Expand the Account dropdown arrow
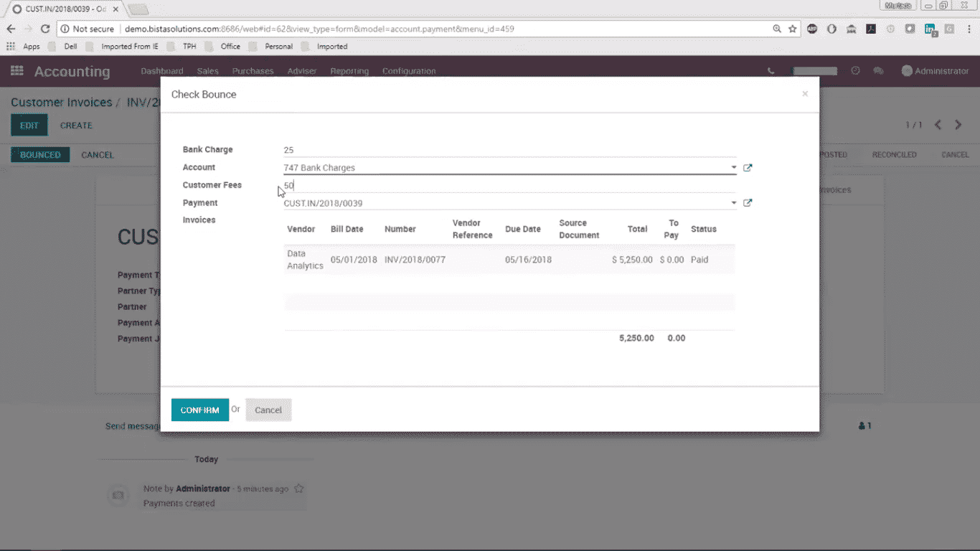The image size is (980, 551). click(733, 168)
